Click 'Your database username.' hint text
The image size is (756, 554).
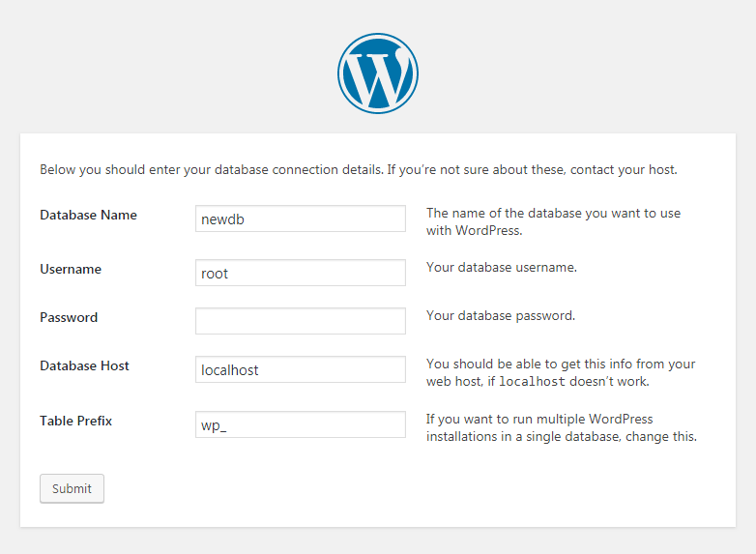pyautogui.click(x=502, y=267)
